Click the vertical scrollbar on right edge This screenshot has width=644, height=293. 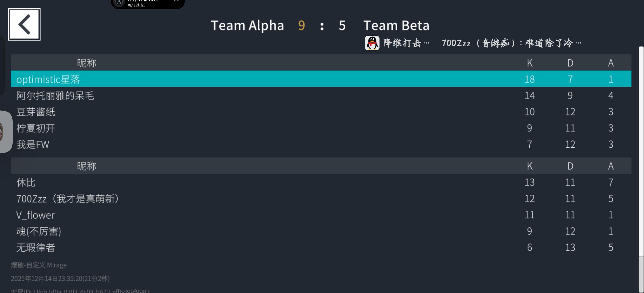pos(641,150)
